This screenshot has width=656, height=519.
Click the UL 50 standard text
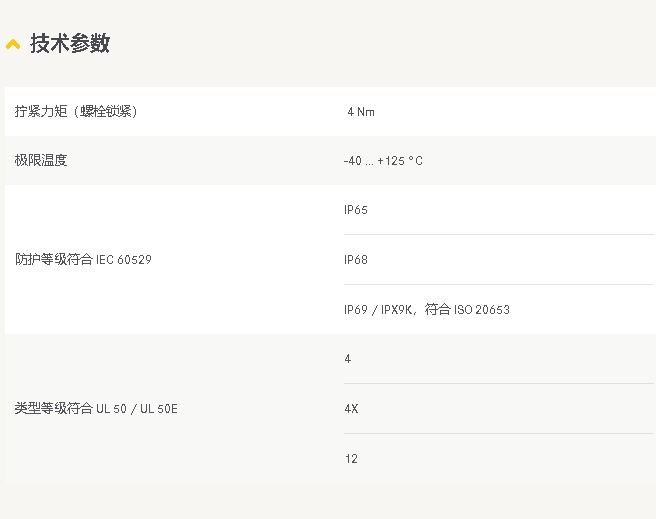coord(111,409)
